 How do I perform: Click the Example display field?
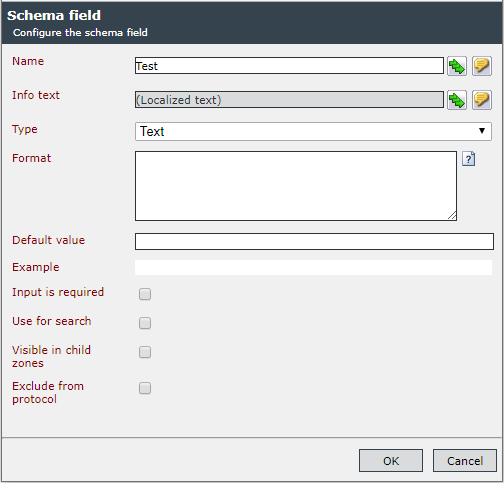(x=313, y=268)
